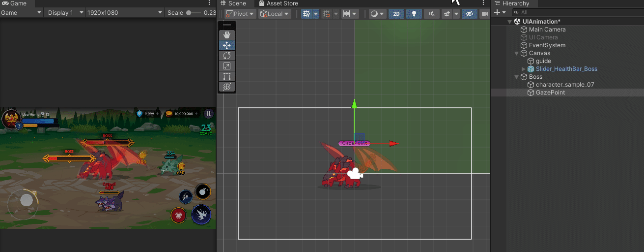Select the Rect tool
The height and width of the screenshot is (252, 644).
tap(226, 76)
